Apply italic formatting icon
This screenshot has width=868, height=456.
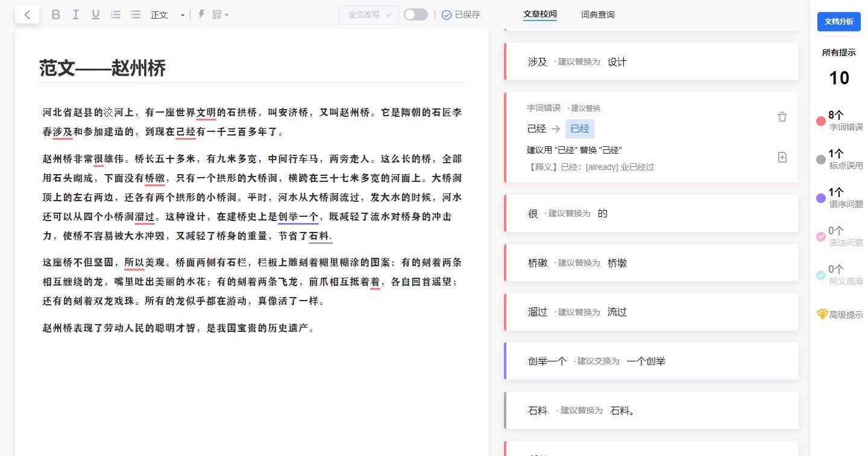pyautogui.click(x=76, y=14)
